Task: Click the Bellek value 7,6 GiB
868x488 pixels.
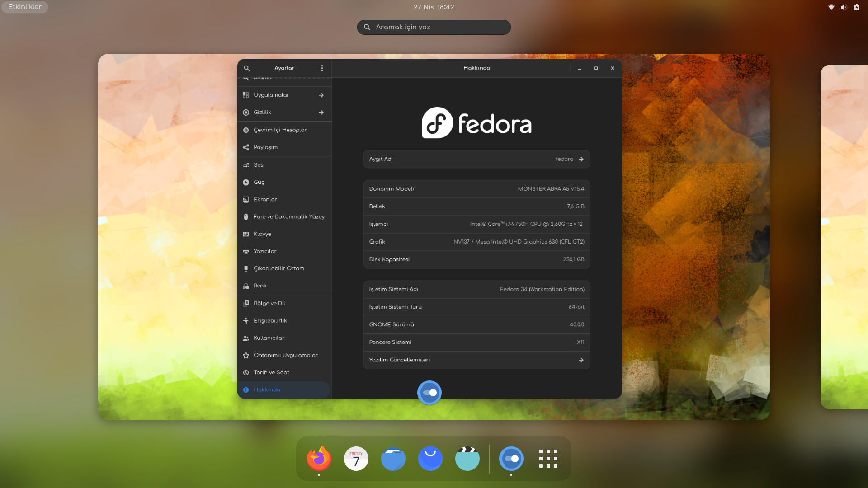Action: pos(576,206)
